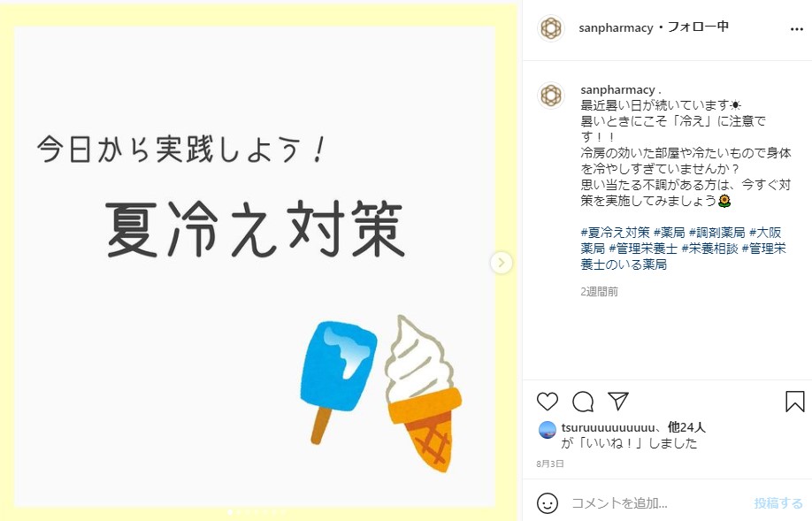Open the emoji picker smiley icon

click(x=548, y=503)
